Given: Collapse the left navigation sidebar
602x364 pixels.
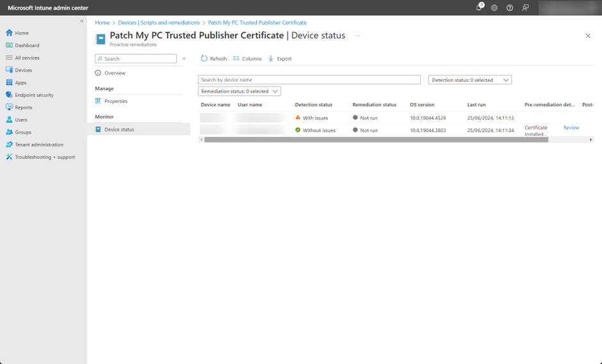Looking at the screenshot, I should pyautogui.click(x=82, y=21).
